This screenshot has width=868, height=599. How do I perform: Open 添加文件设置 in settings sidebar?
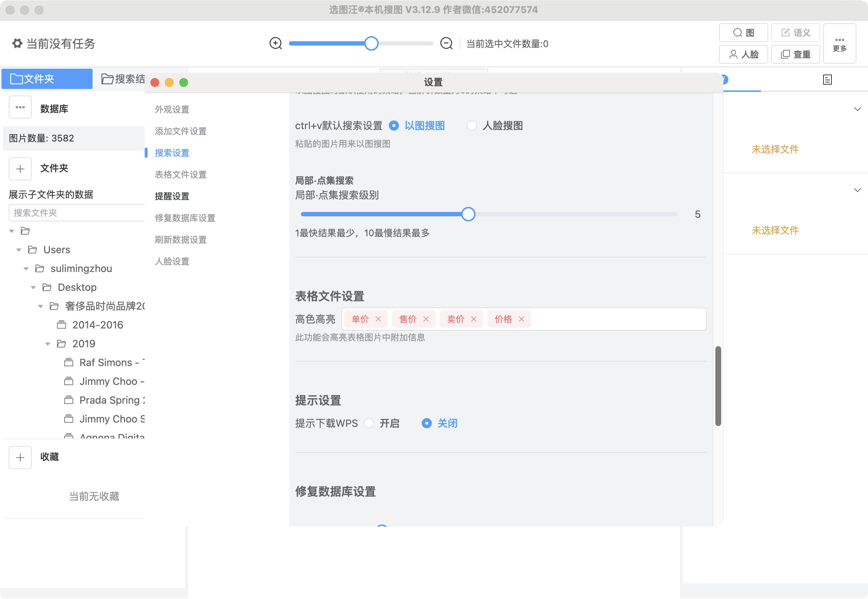pyautogui.click(x=181, y=131)
